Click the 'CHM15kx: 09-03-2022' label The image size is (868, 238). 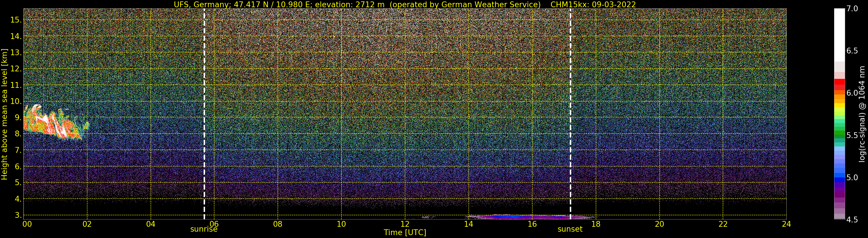[x=593, y=4]
